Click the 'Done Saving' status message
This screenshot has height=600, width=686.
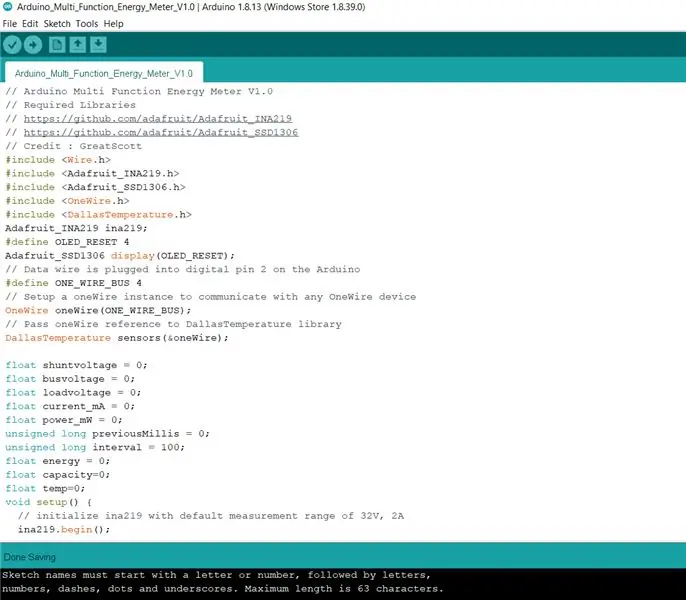tap(30, 557)
